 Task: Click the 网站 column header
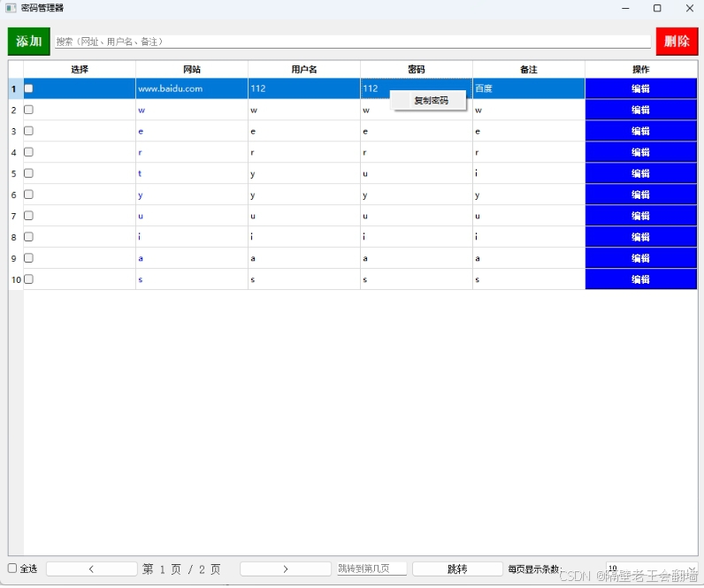[192, 69]
